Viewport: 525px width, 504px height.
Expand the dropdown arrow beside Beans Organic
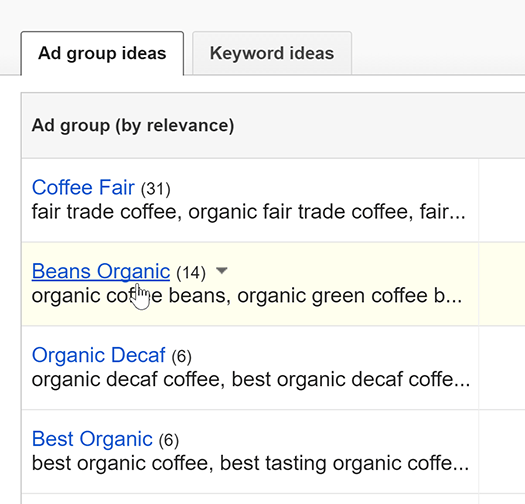tap(222, 270)
